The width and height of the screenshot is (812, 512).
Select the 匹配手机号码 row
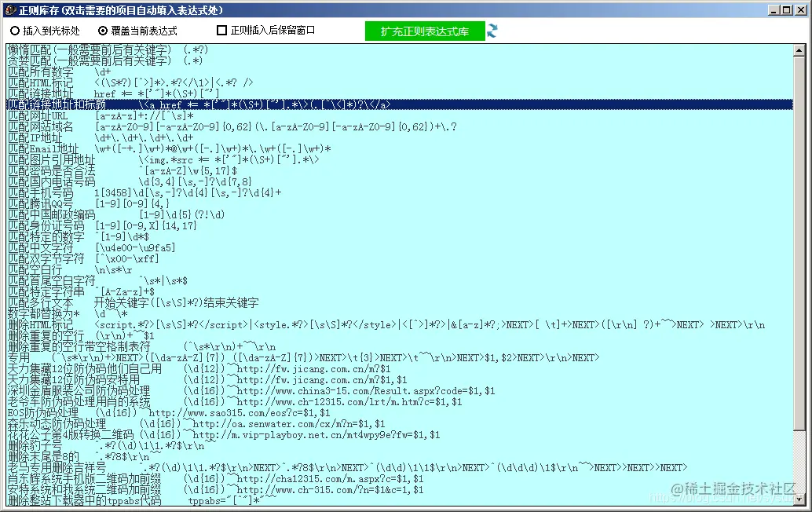click(400, 192)
